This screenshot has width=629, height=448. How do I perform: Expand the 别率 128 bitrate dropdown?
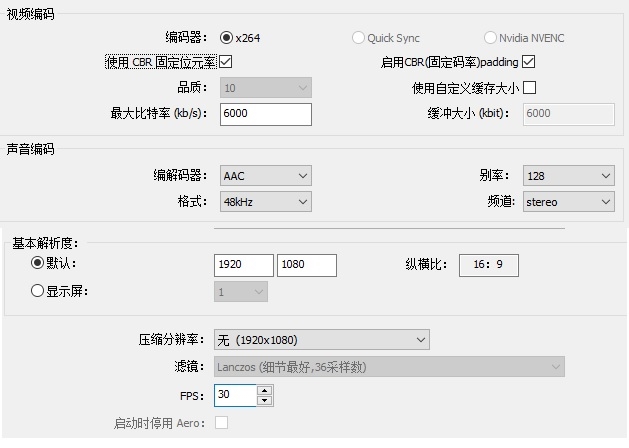(568, 176)
